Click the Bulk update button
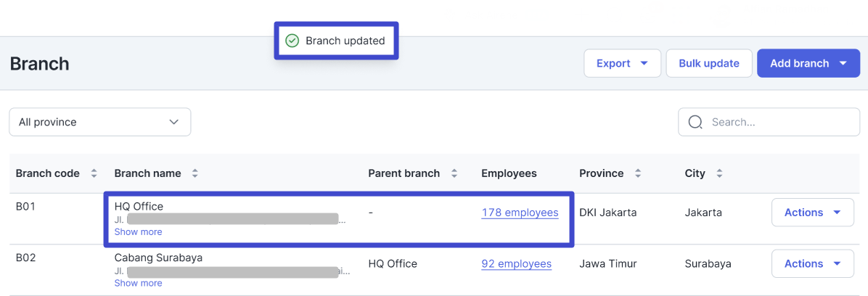Viewport: 868px width, 296px height. pyautogui.click(x=708, y=63)
